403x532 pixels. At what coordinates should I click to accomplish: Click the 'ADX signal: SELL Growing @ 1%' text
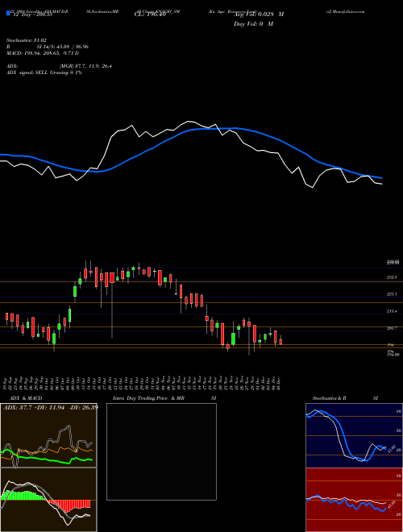44,73
